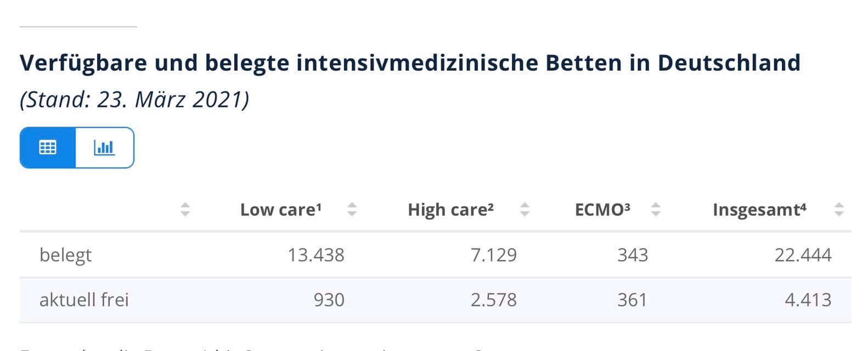
Task: Click the Low care column header
Action: click(281, 210)
